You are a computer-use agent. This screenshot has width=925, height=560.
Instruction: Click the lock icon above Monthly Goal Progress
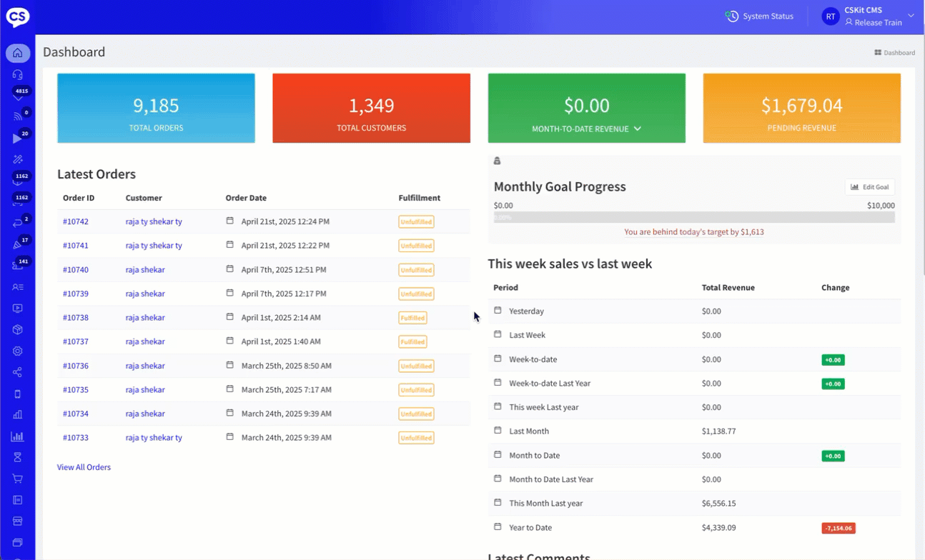(x=497, y=161)
